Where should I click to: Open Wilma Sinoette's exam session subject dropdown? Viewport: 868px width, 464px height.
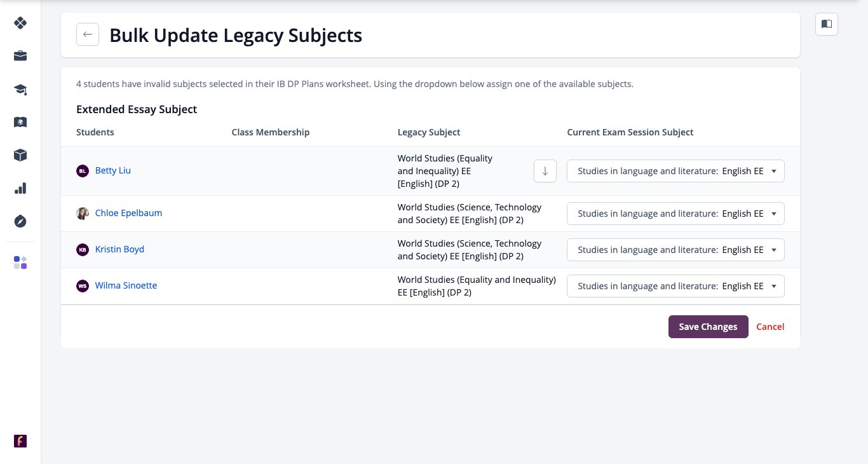coord(675,286)
